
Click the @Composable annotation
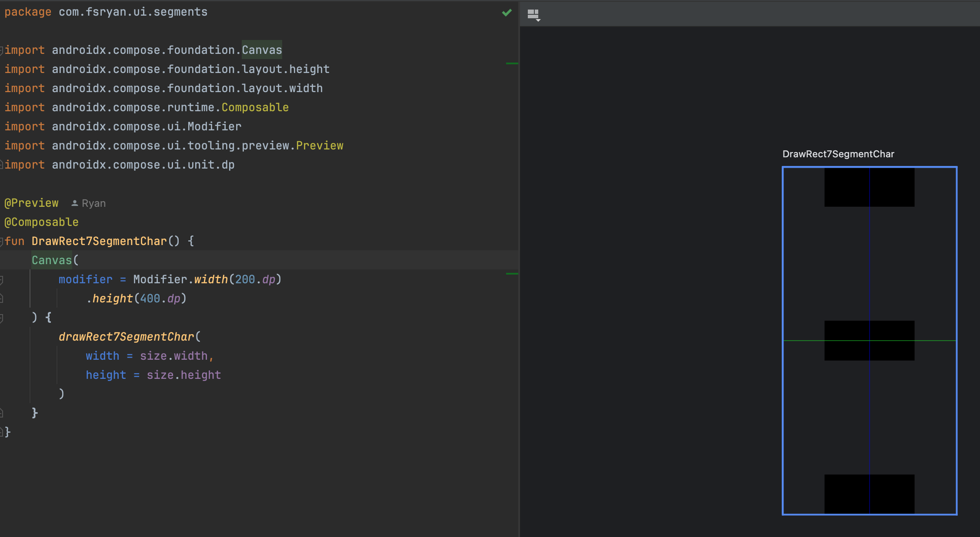point(41,222)
